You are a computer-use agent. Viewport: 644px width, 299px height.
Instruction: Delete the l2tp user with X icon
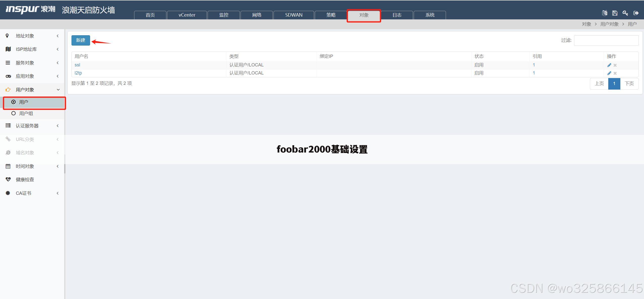615,73
